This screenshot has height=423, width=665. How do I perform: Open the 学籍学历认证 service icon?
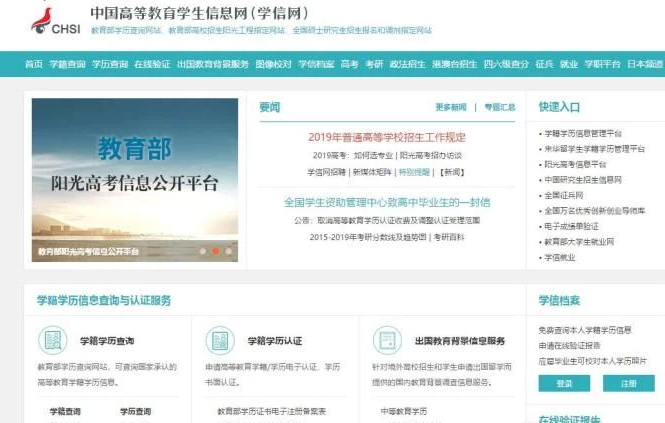click(220, 340)
